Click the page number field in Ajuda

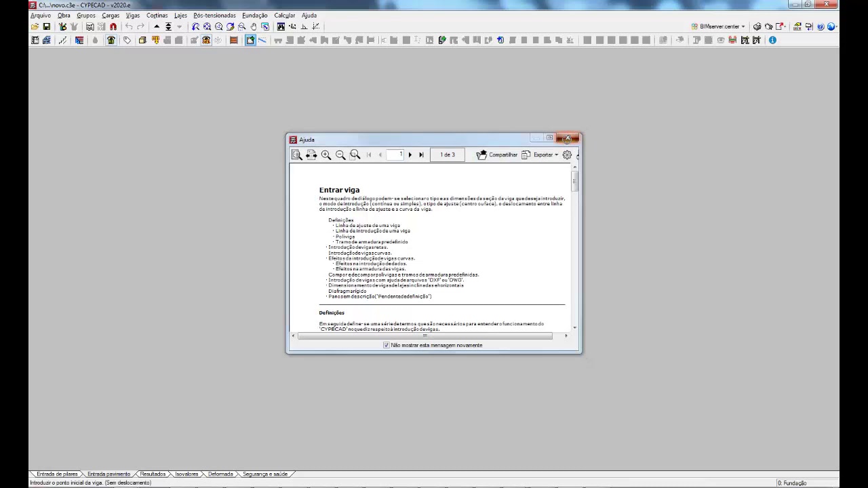pos(395,155)
